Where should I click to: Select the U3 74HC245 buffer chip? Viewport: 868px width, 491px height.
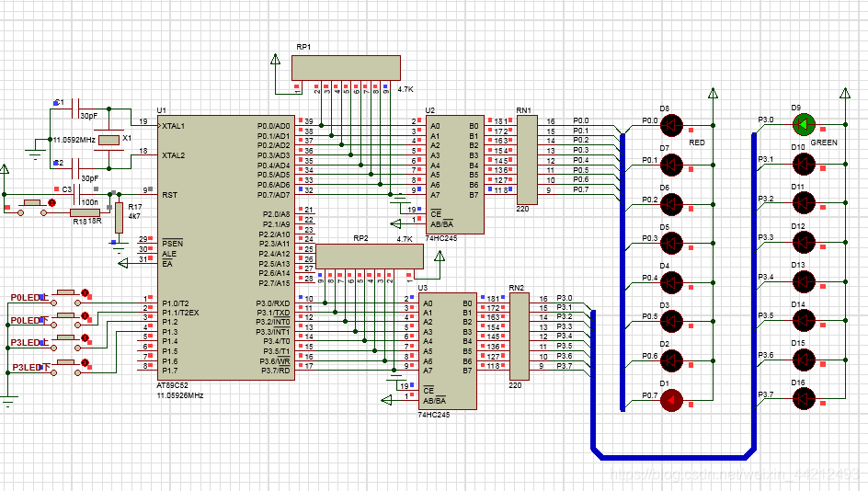[x=447, y=350]
